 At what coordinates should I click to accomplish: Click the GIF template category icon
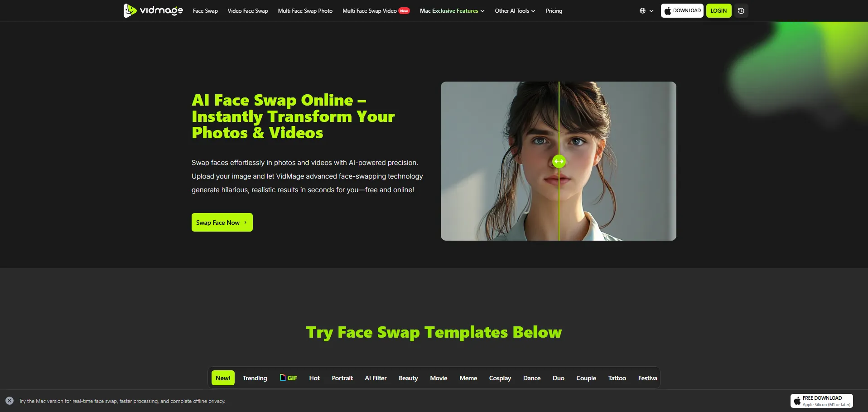coord(283,378)
